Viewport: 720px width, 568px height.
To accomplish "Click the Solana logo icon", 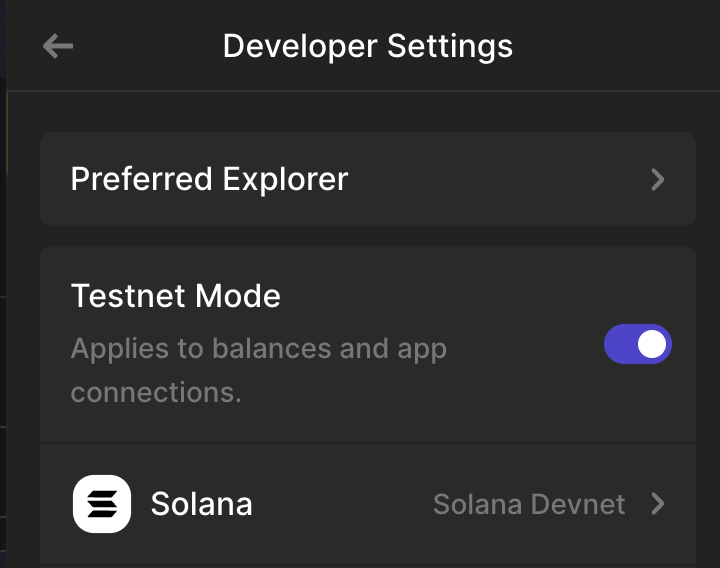I will [102, 504].
